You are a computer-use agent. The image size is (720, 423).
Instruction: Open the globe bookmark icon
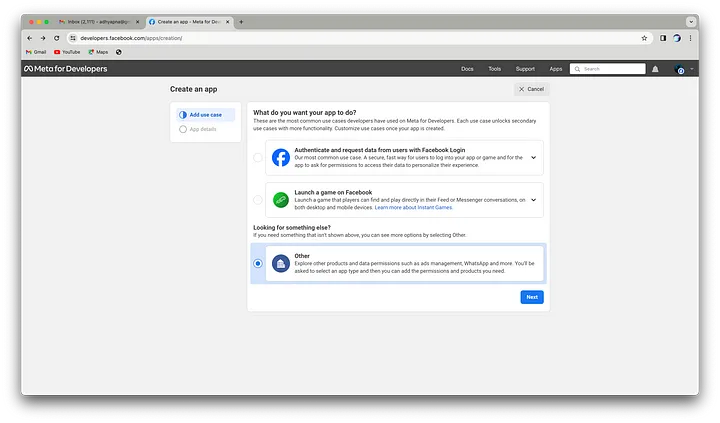click(x=118, y=52)
